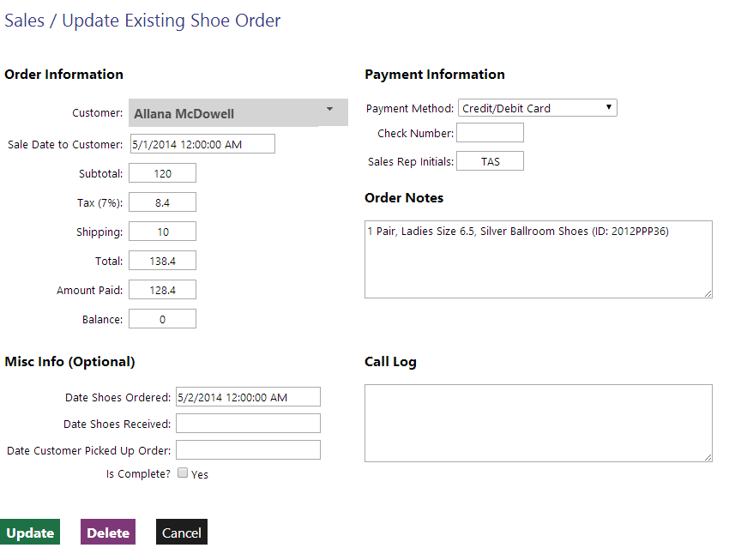Focus the Check Number input

pos(490,132)
